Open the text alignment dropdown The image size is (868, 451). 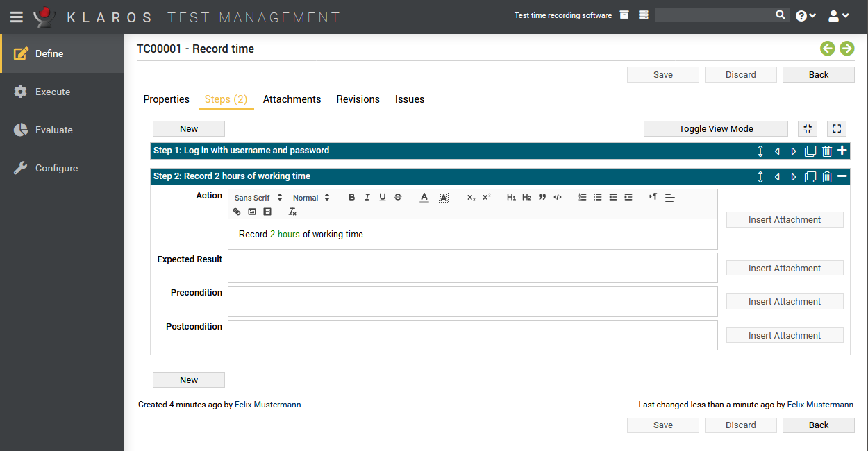click(670, 198)
